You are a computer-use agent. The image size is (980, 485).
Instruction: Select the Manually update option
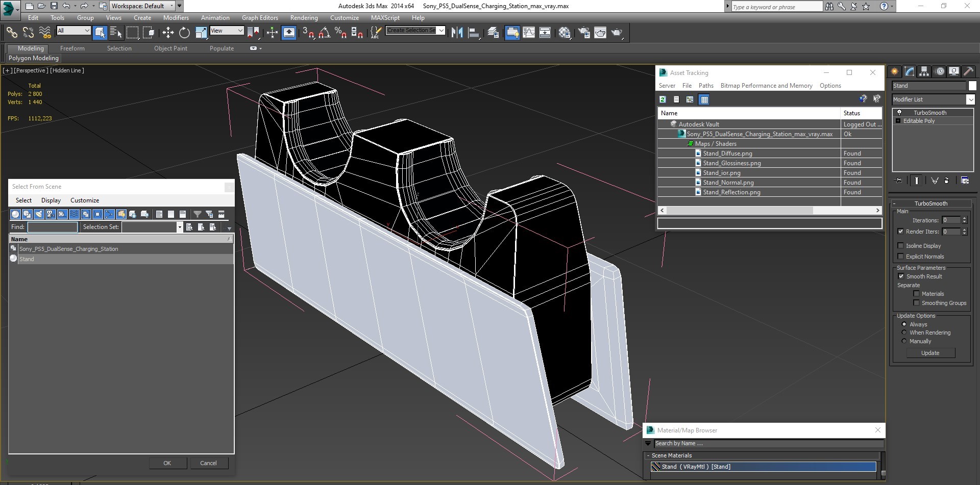click(x=904, y=341)
